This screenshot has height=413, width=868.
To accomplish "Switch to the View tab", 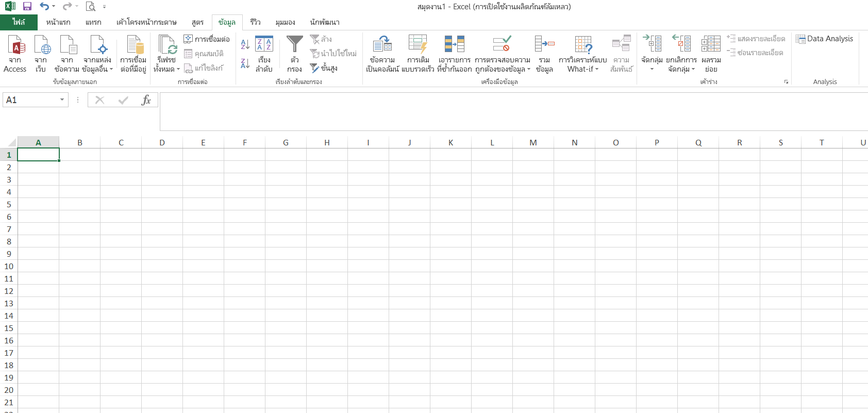I will pos(285,22).
